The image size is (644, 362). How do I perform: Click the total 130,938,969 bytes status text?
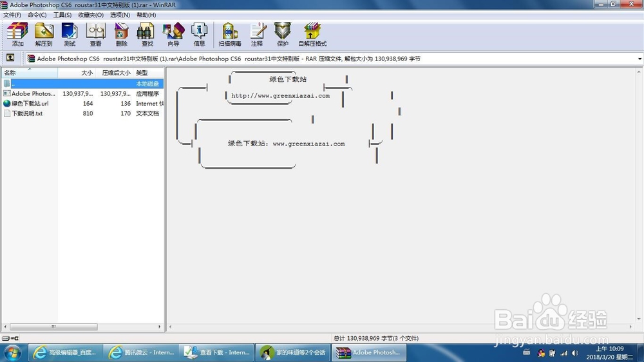[376, 339]
